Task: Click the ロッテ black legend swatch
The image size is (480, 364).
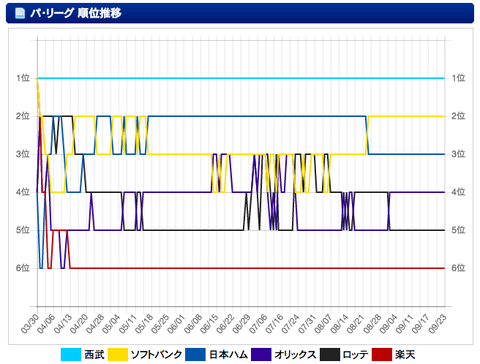Action: pos(330,354)
